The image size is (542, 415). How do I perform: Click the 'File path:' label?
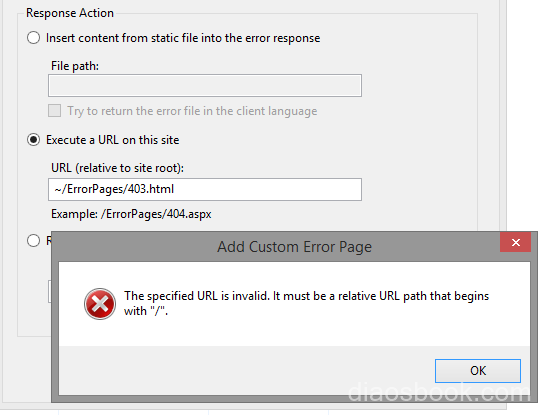75,66
